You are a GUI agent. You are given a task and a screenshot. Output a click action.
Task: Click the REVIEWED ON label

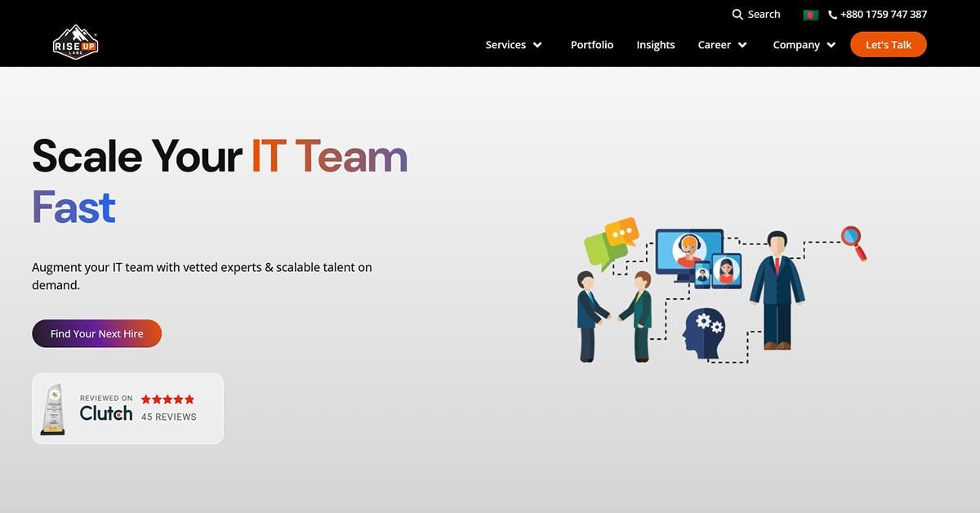tap(106, 399)
